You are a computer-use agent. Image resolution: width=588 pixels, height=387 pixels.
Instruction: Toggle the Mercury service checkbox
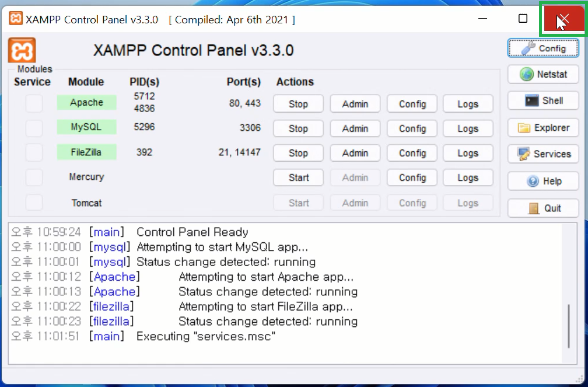click(34, 177)
